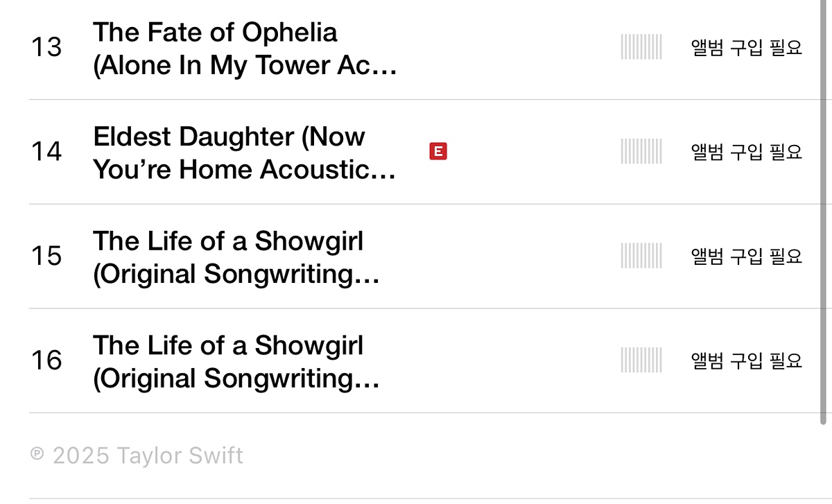832x504 pixels.
Task: Click the 2025 Taylor Swift copyright text
Action: (148, 455)
